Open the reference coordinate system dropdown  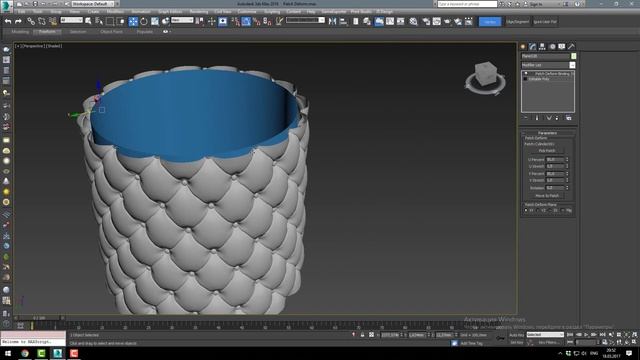click(182, 20)
